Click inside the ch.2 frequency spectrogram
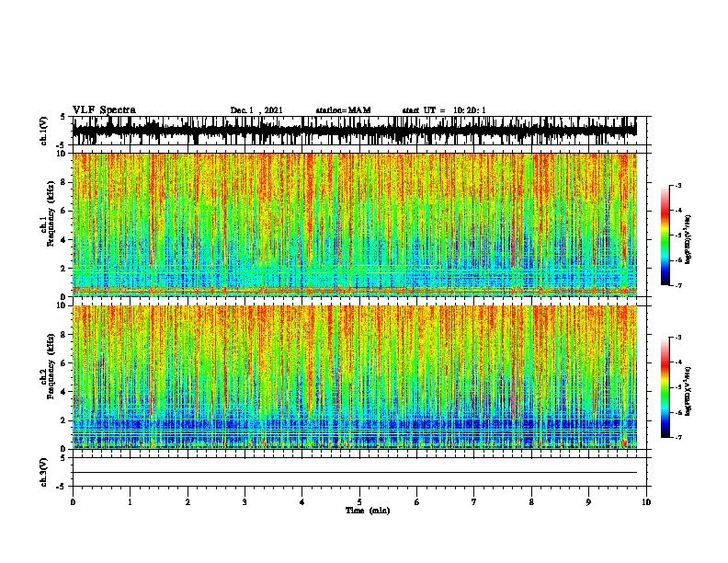Screen dimensions: 728x563 [x=355, y=377]
